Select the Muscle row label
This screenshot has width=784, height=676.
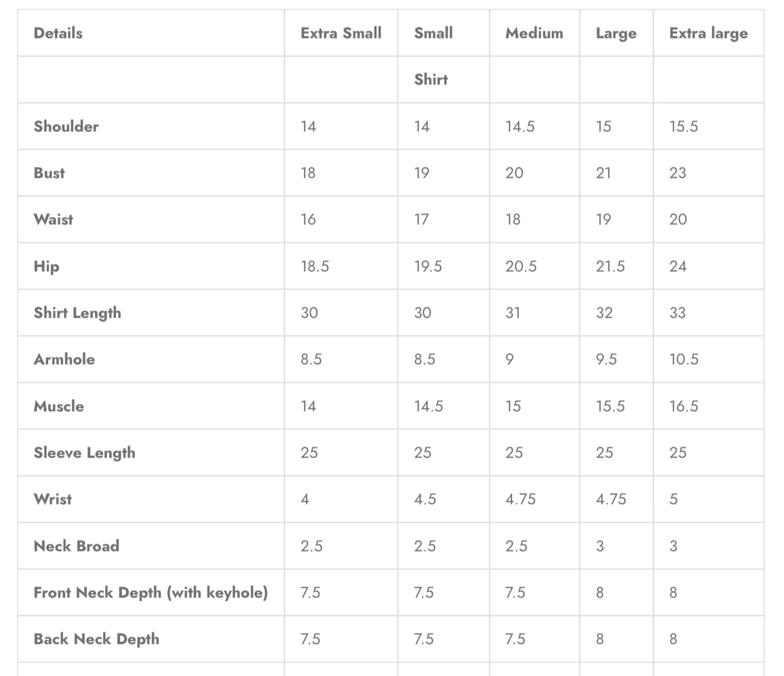click(x=59, y=406)
